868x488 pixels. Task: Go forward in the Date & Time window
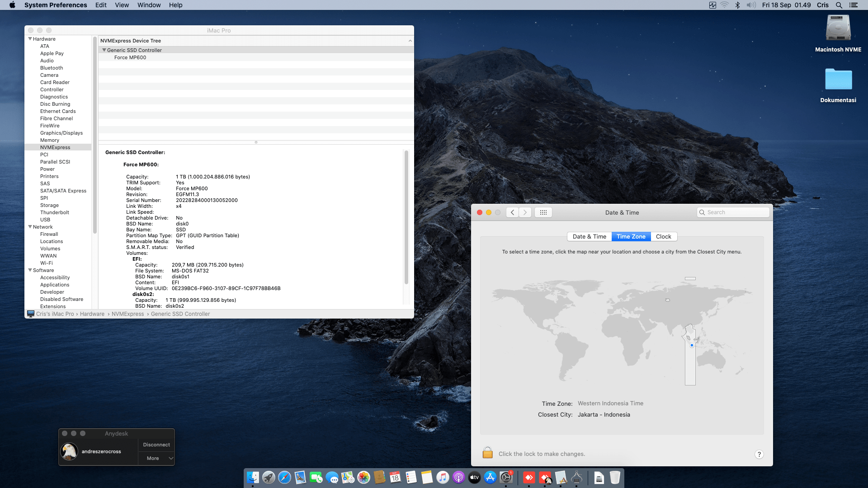tap(525, 212)
